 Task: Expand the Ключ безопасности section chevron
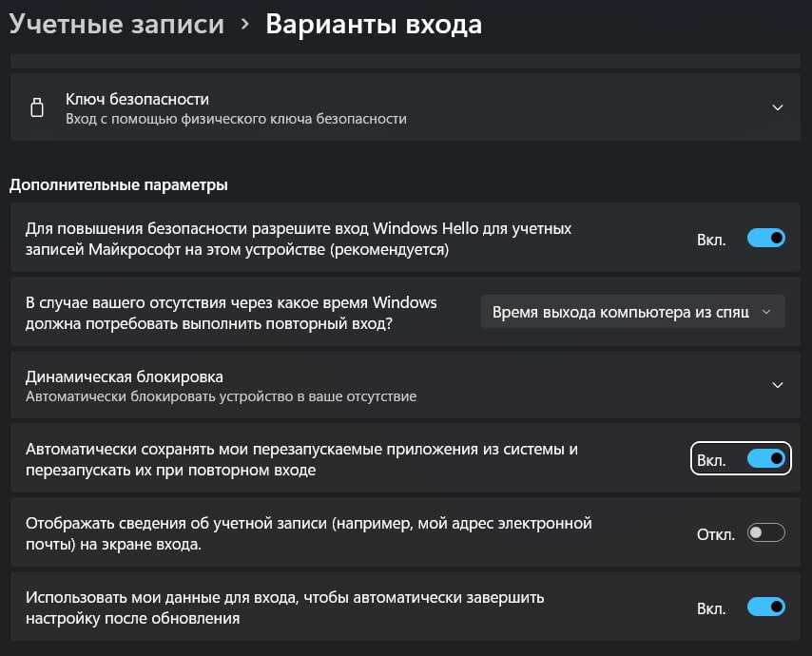778,108
